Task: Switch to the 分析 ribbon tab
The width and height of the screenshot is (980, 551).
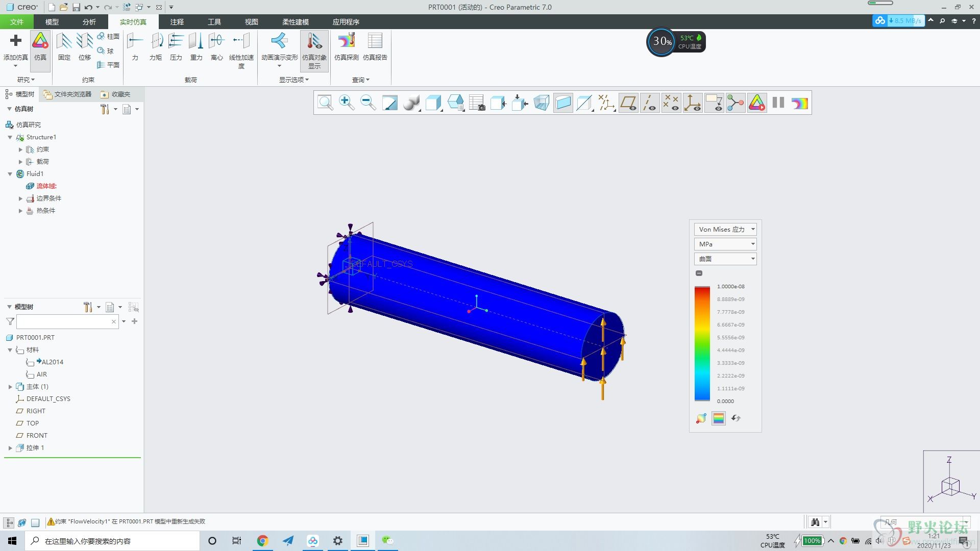Action: (x=89, y=22)
